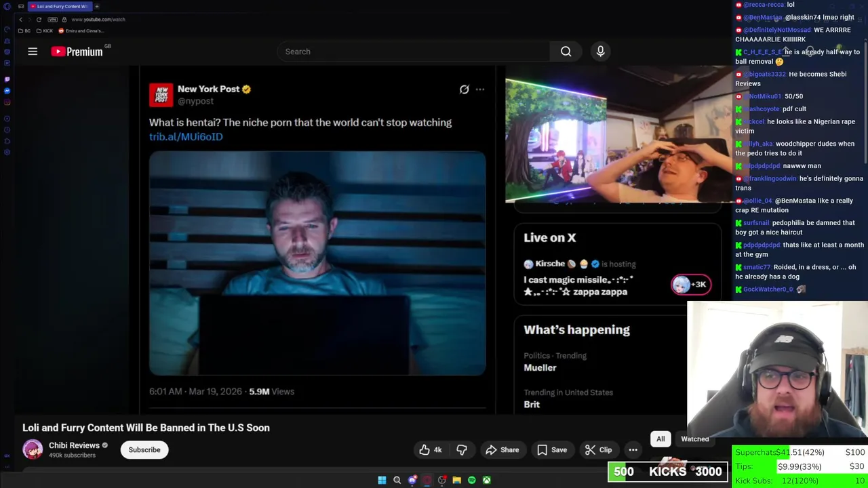868x488 pixels.
Task: Click the Grok icon on the tweet
Action: [x=464, y=89]
